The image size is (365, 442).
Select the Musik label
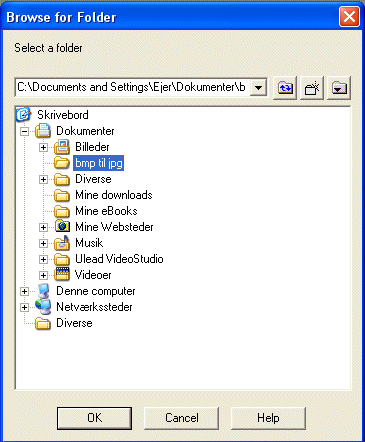coord(89,243)
